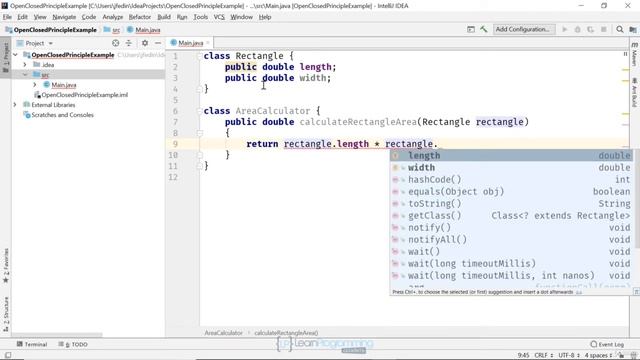Open the Terminal tool window

tap(32, 344)
